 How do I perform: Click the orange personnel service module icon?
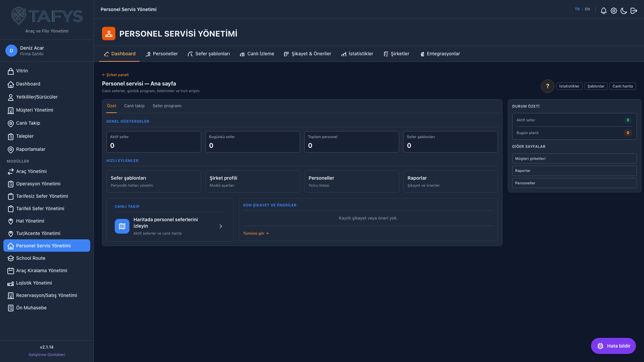(109, 34)
